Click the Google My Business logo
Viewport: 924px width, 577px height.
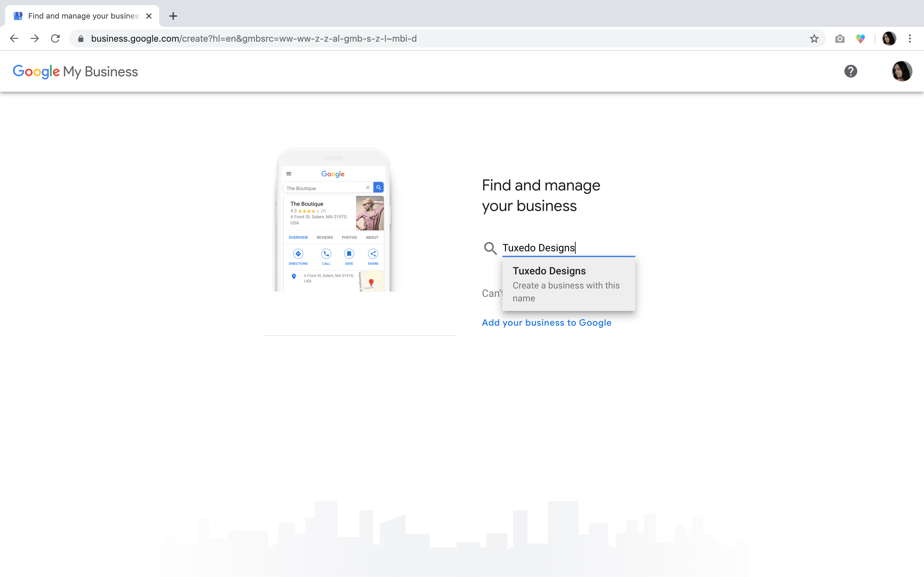[75, 72]
